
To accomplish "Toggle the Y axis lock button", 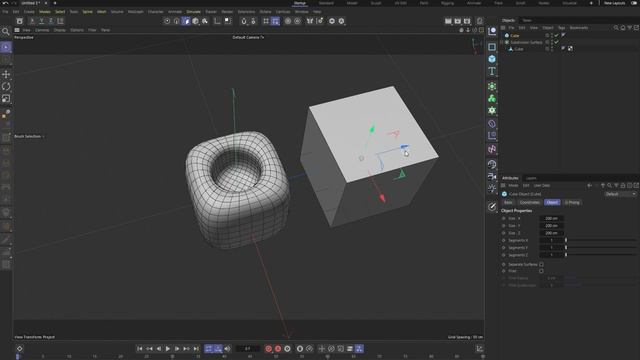I will tap(41, 21).
